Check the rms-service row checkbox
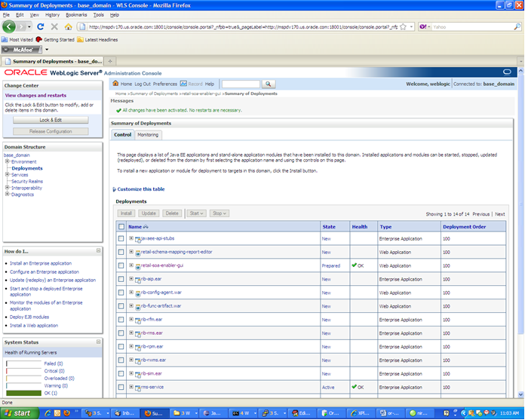This screenshot has height=420, width=525. [x=121, y=388]
